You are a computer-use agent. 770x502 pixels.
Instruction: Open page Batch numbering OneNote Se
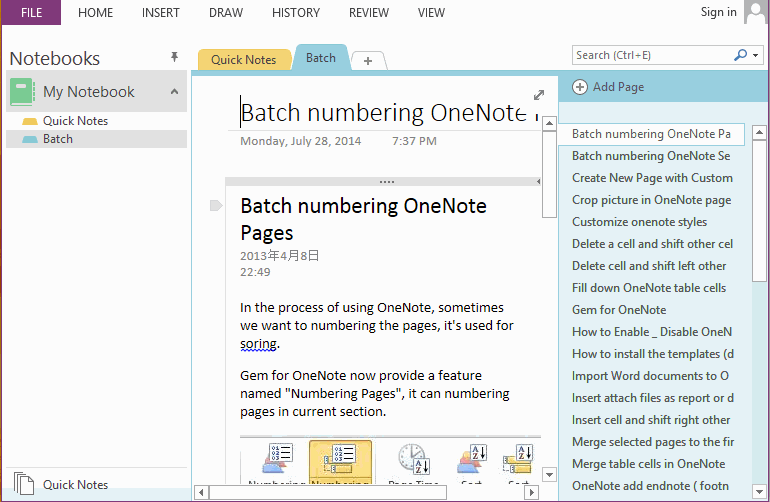point(651,156)
